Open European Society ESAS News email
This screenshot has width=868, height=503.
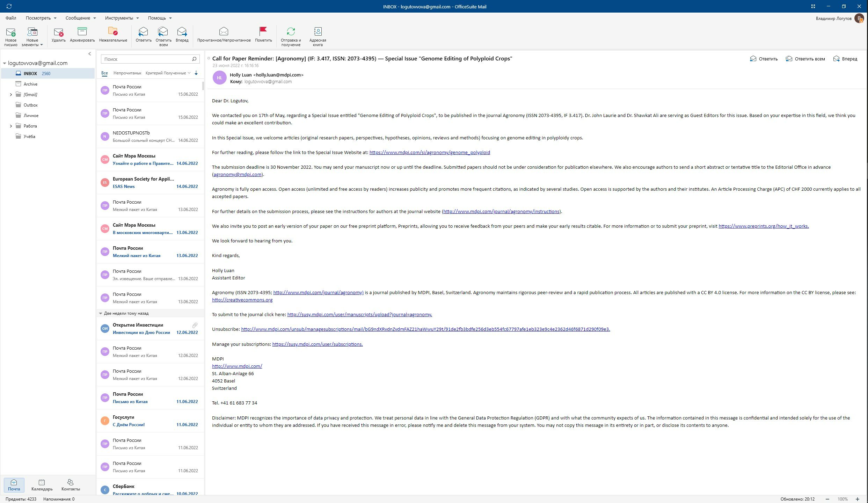tap(151, 183)
